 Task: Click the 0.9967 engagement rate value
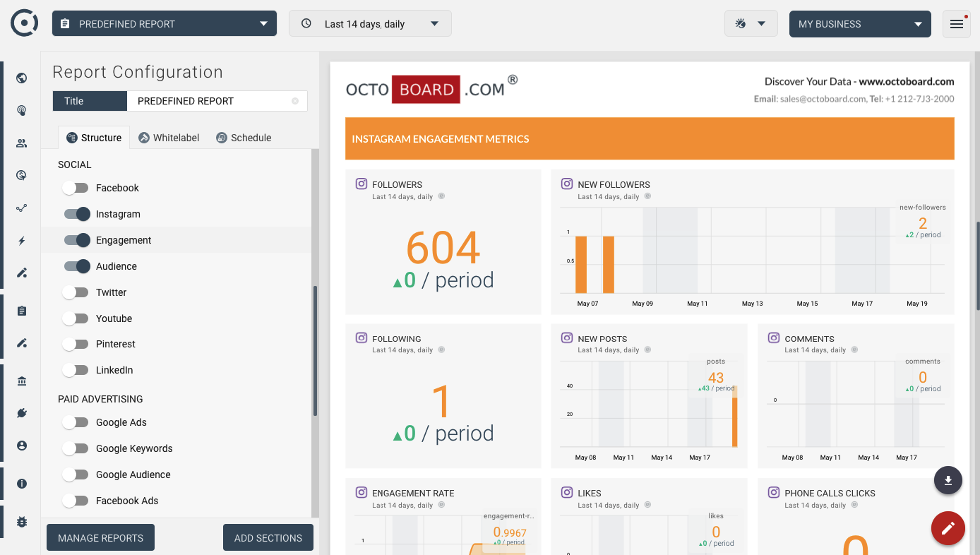click(x=510, y=532)
